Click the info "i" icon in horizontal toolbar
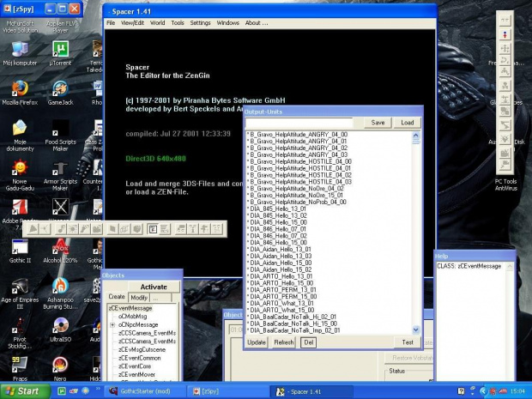532x399 pixels. 193,229
